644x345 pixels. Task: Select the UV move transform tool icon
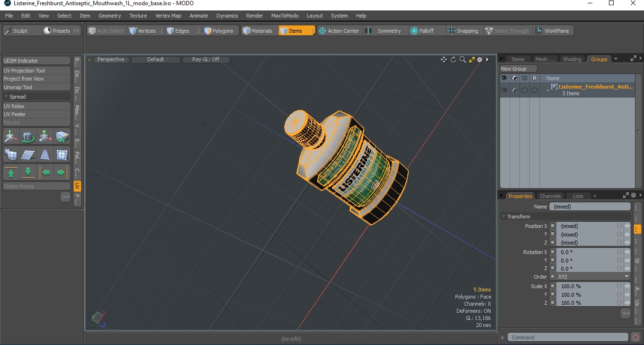11,136
